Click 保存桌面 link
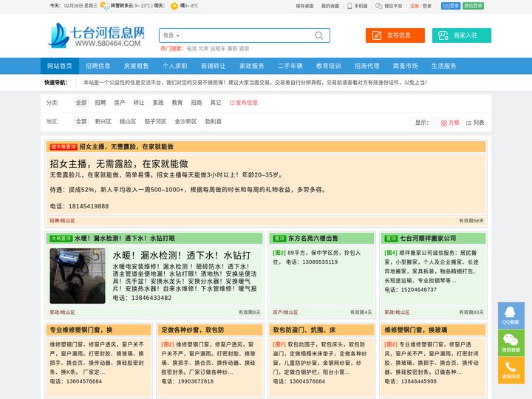532x399 pixels. pyautogui.click(x=304, y=6)
